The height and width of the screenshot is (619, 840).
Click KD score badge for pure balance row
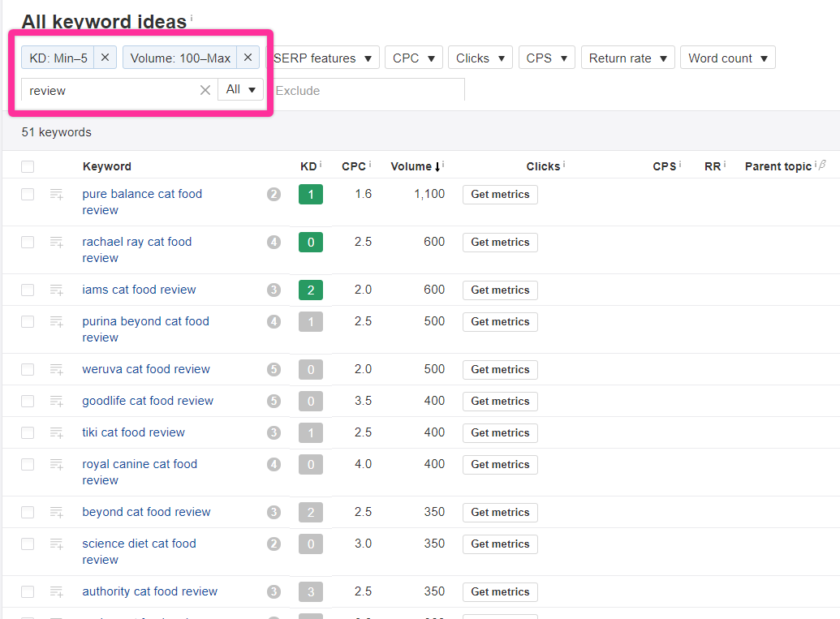[x=311, y=195]
